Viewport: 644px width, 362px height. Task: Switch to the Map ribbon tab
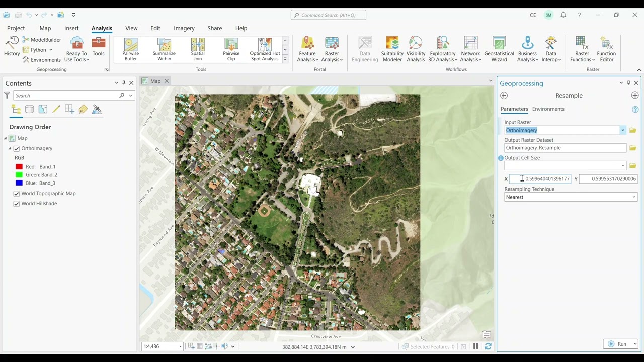[45, 28]
